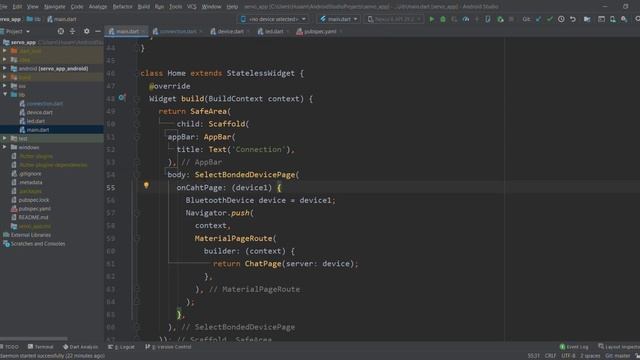Click the code fold marker on line 59

[138, 238]
